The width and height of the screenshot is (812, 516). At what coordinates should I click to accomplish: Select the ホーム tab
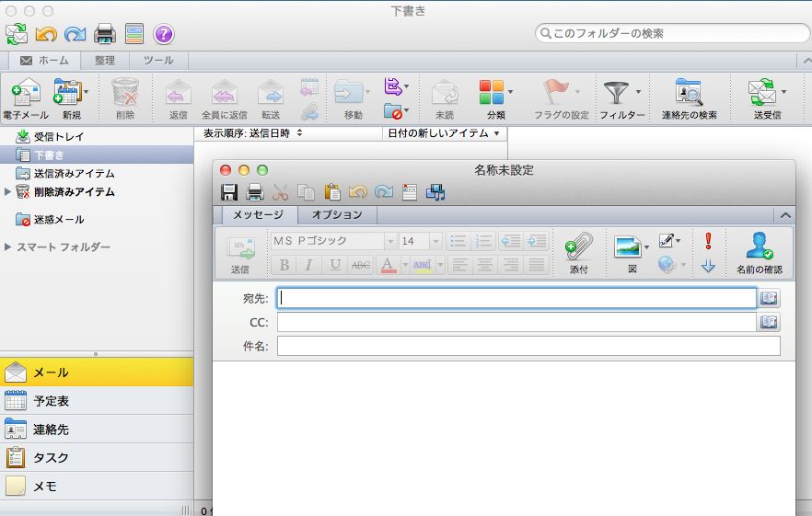(44, 61)
